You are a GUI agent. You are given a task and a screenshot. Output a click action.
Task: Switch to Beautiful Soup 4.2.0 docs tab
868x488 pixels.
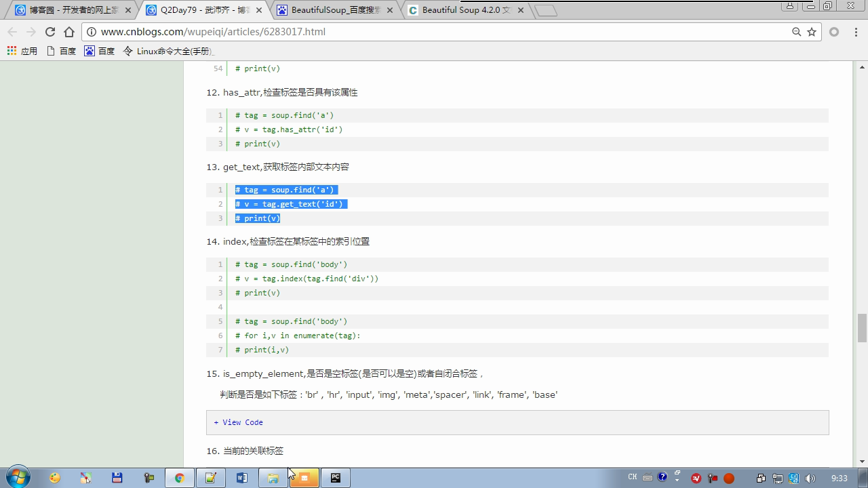(465, 10)
